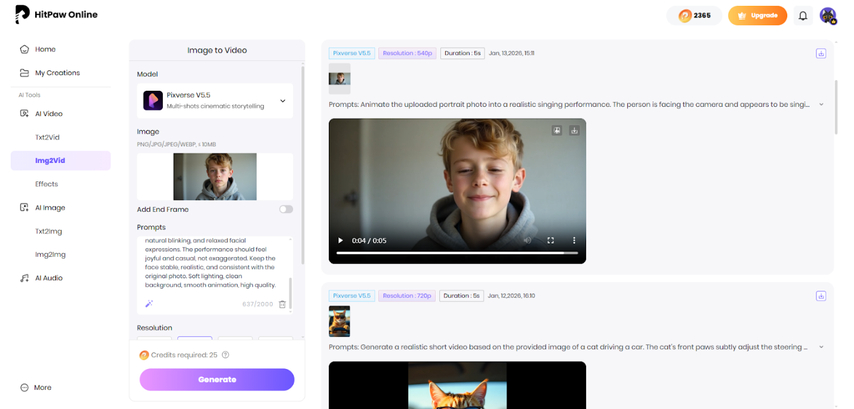
Task: Play the boy video
Action: click(340, 240)
